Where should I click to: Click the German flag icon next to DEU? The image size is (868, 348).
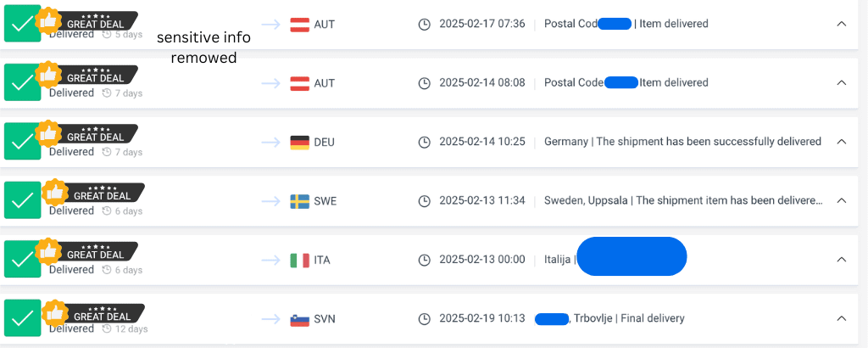click(299, 143)
